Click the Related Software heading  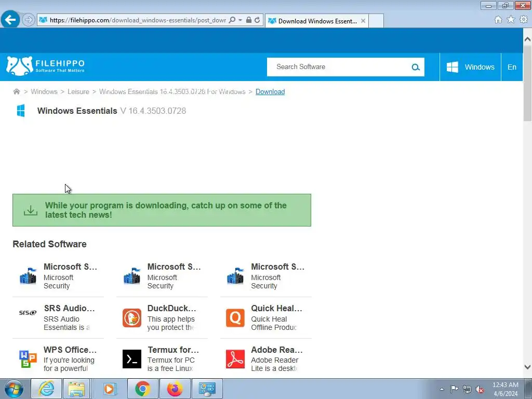coord(49,244)
